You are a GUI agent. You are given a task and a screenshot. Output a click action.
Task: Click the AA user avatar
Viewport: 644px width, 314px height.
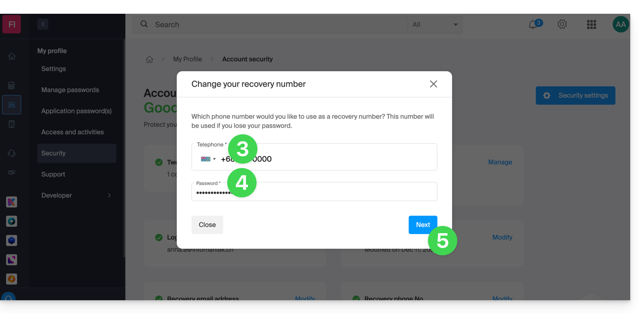(621, 25)
